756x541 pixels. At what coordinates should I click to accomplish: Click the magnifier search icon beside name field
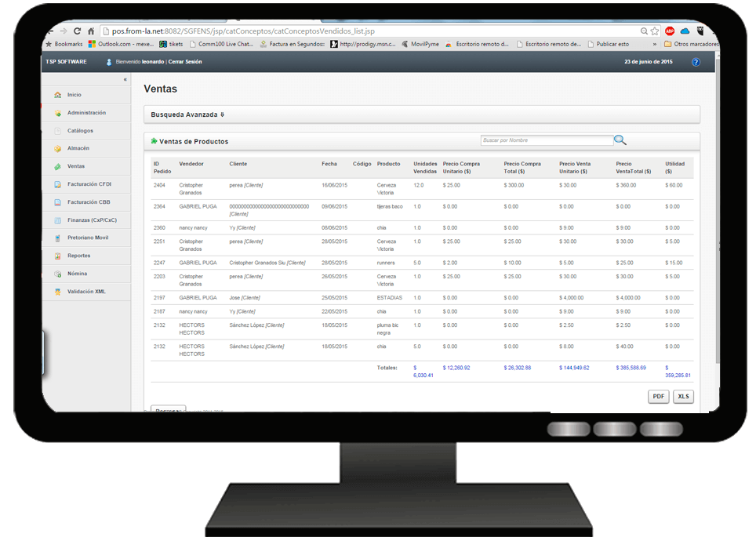click(x=620, y=140)
